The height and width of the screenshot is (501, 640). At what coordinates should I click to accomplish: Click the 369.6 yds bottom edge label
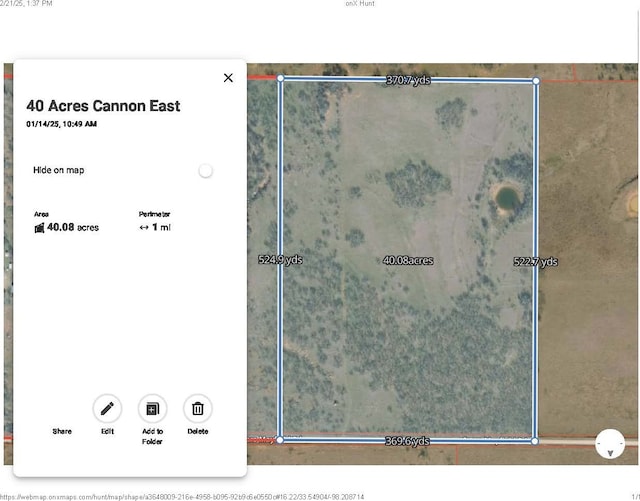[x=407, y=441]
